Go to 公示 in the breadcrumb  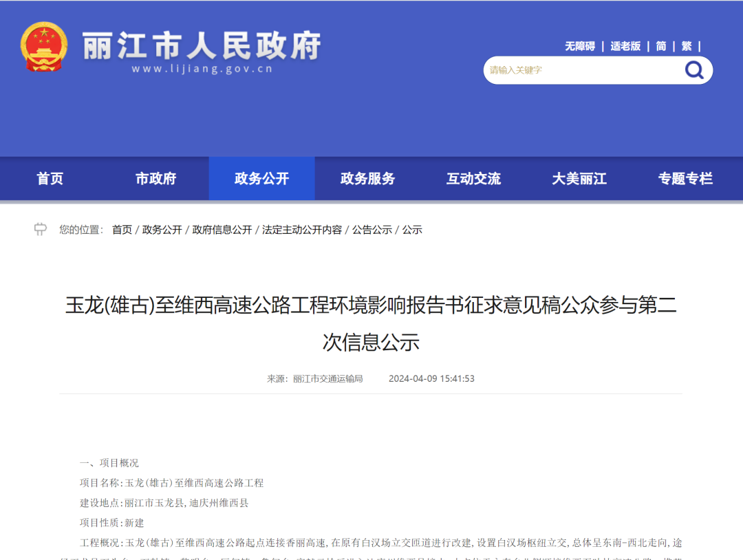click(412, 230)
